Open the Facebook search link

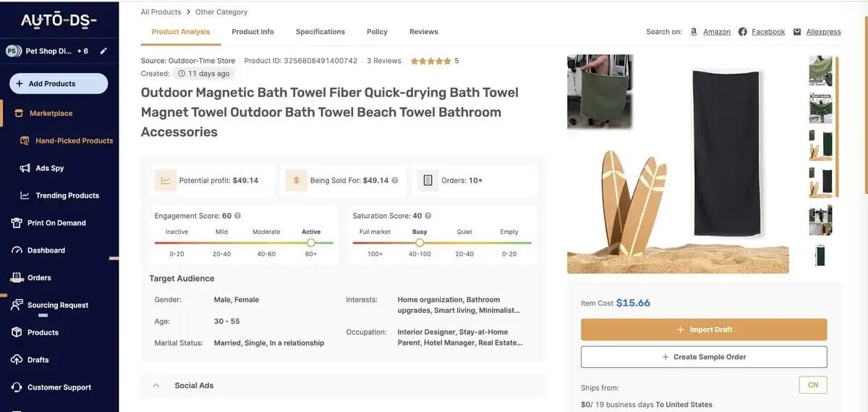click(768, 32)
